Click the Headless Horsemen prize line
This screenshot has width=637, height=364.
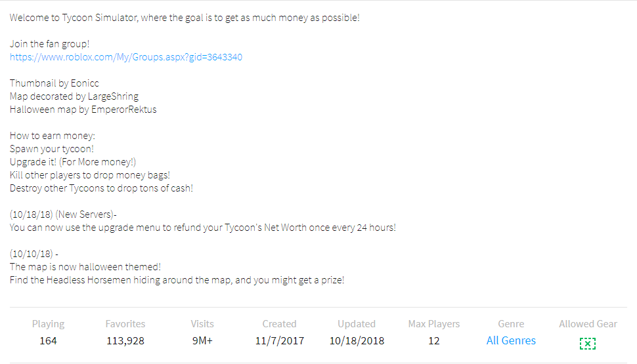[x=177, y=280]
